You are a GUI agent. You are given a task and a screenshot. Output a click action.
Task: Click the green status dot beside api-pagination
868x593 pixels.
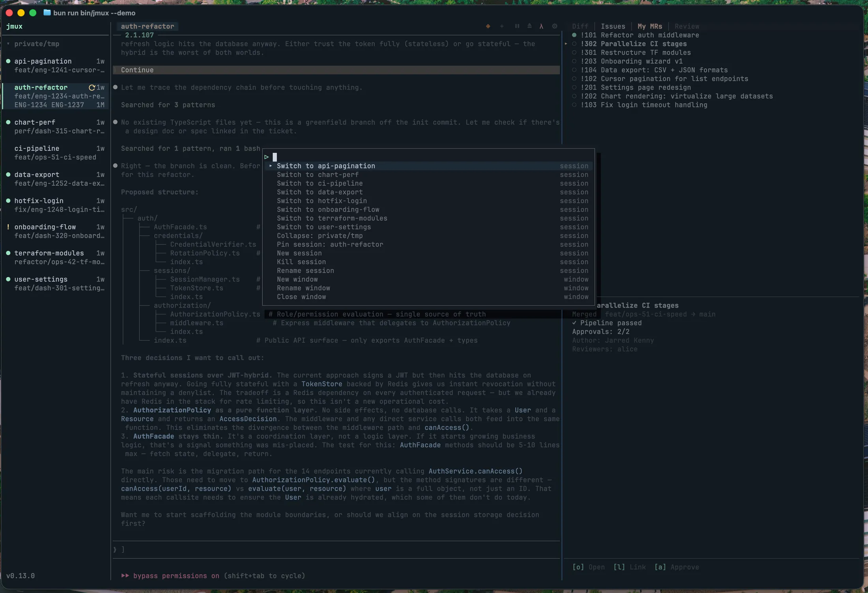click(x=8, y=61)
